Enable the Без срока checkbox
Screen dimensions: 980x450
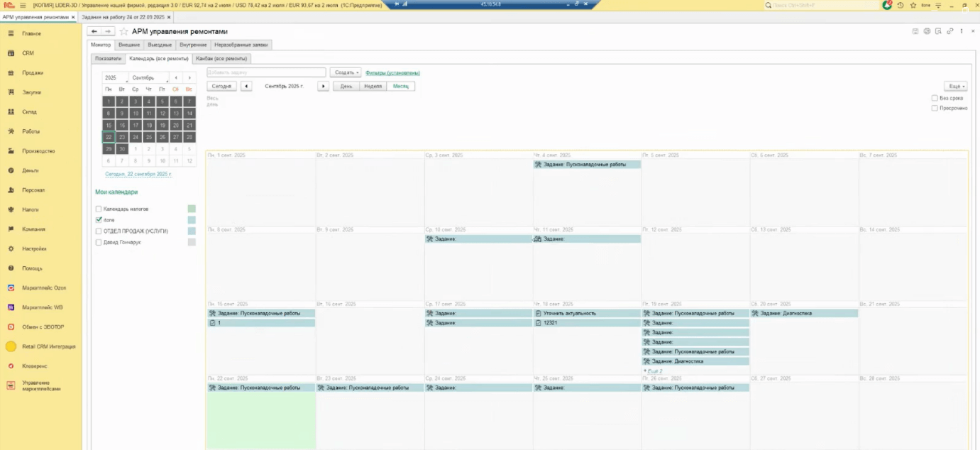click(x=935, y=98)
